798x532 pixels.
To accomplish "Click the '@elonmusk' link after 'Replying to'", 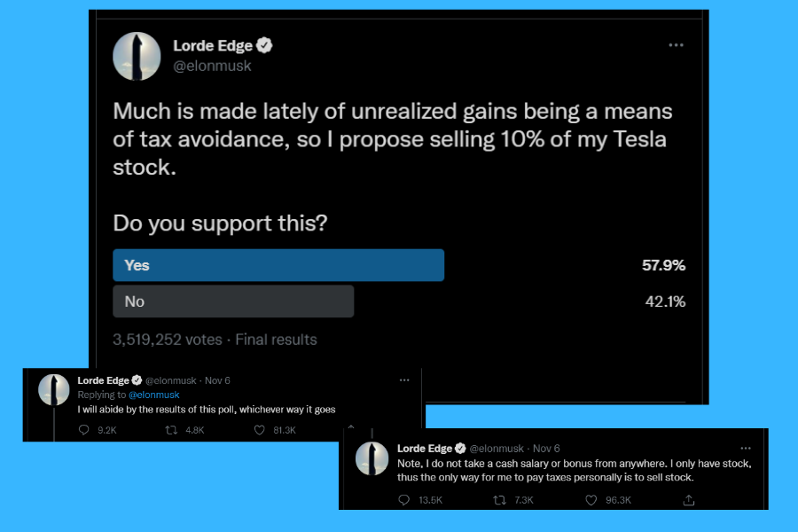I will click(153, 395).
